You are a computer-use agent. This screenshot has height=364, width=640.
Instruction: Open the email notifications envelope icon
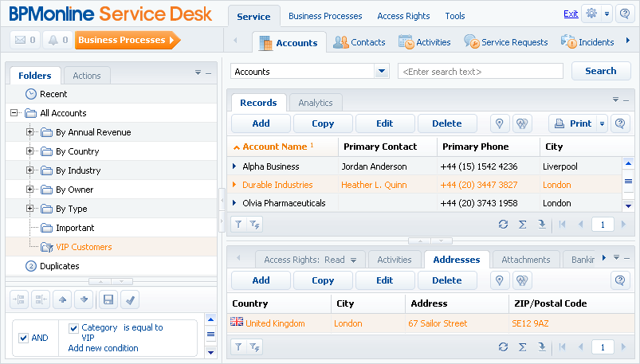[x=20, y=40]
